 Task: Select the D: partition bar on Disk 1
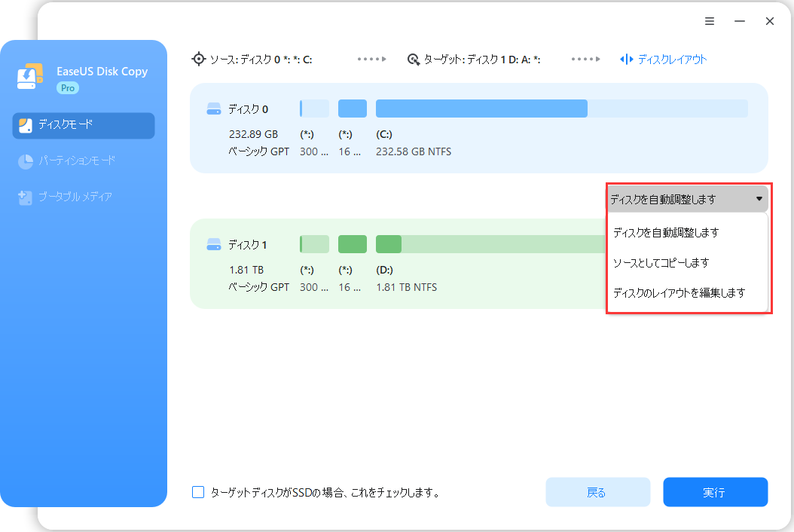pos(490,244)
